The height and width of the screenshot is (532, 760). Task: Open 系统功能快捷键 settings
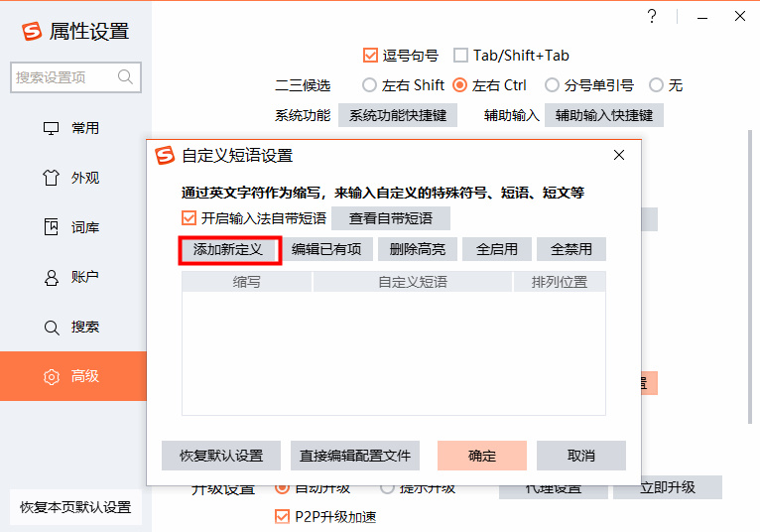pyautogui.click(x=398, y=115)
